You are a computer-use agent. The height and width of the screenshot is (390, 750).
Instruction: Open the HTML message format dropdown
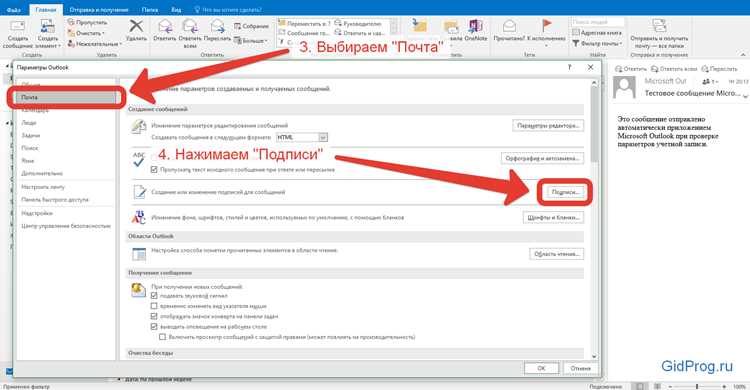pos(323,137)
